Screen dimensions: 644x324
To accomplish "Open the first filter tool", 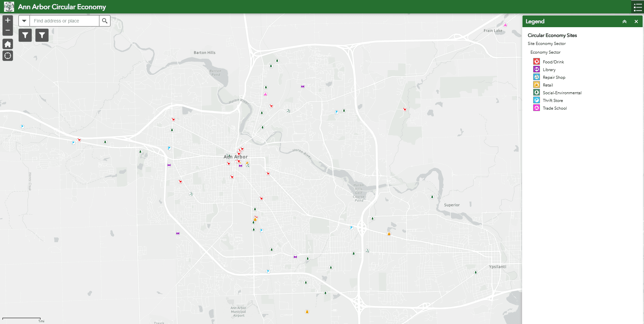I will pyautogui.click(x=25, y=35).
